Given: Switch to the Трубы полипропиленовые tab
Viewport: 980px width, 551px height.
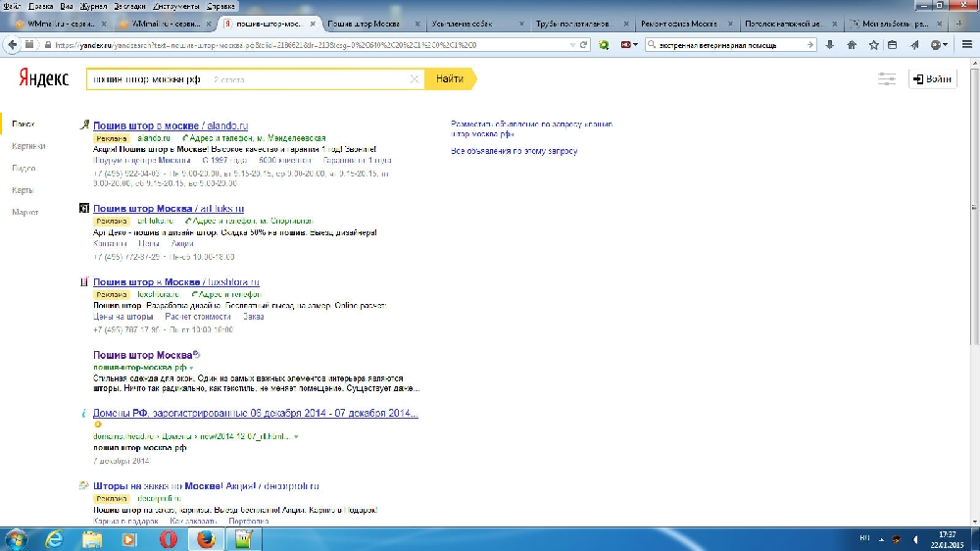Looking at the screenshot, I should pyautogui.click(x=581, y=24).
